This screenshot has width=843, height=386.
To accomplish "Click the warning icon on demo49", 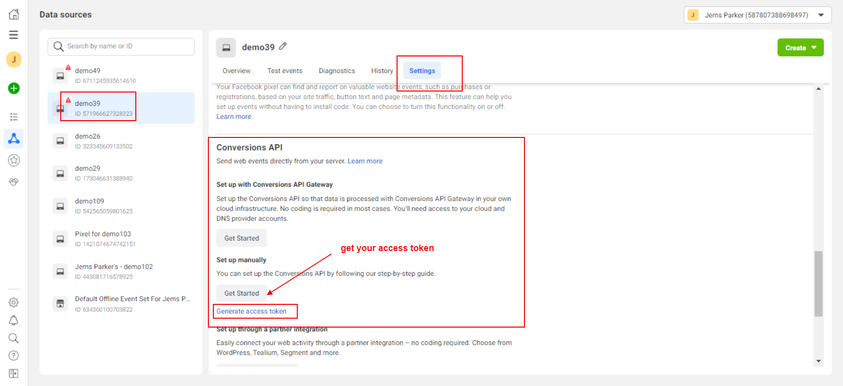I will click(68, 68).
